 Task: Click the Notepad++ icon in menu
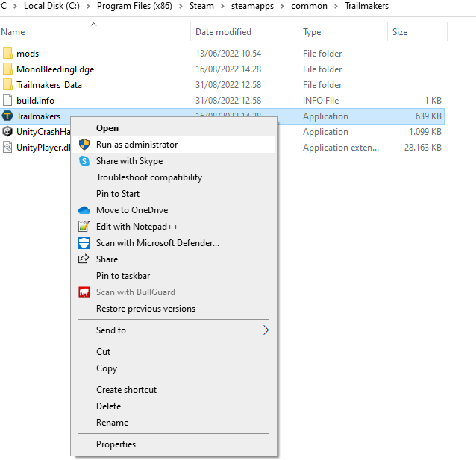click(x=84, y=227)
